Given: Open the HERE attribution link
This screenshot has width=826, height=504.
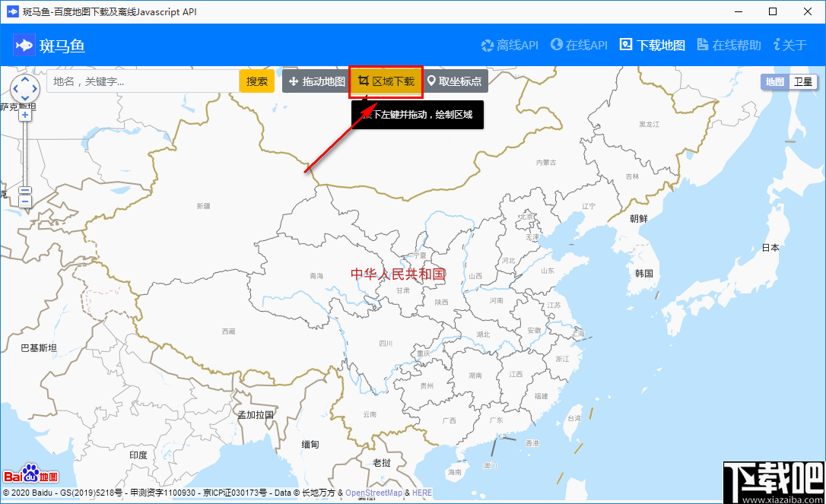Looking at the screenshot, I should 422,492.
